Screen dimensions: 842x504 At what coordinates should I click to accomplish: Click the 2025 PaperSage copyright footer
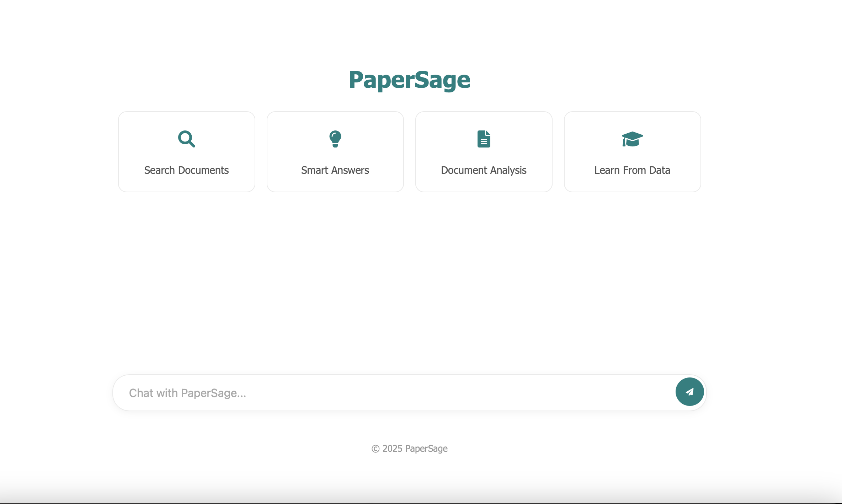pos(410,449)
